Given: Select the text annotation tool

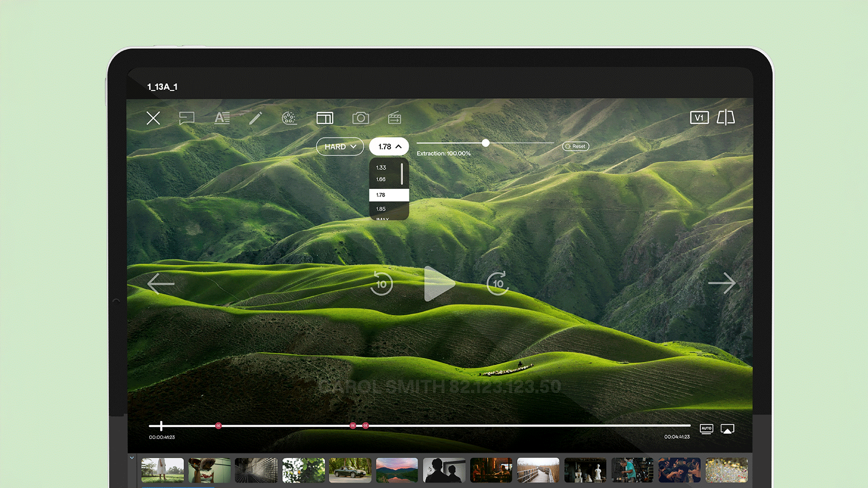Looking at the screenshot, I should [x=222, y=118].
